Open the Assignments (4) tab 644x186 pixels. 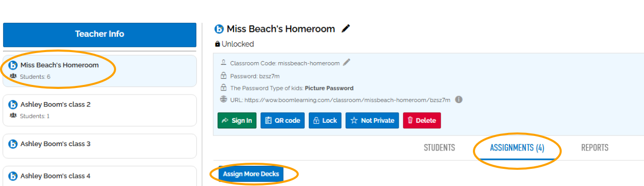pyautogui.click(x=517, y=148)
